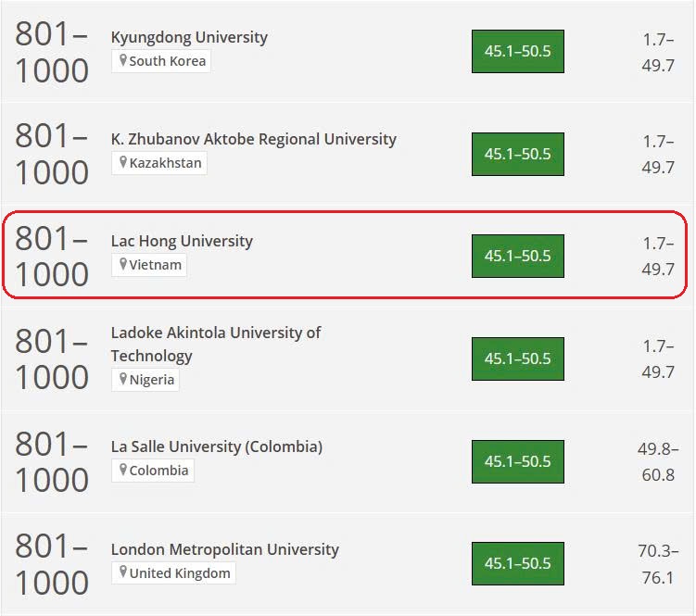Click La Salle University's 49.8–60.8 score
This screenshot has width=696, height=616.
point(656,461)
